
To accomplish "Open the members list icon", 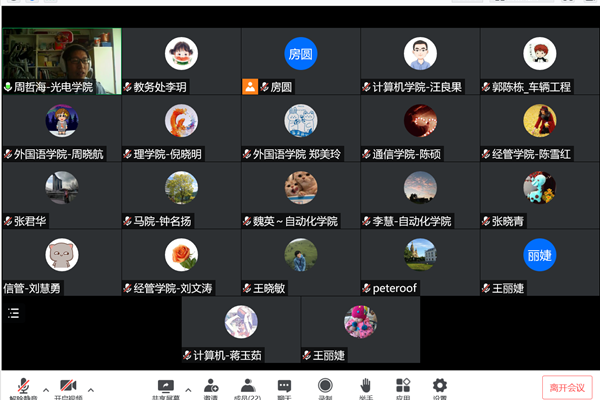I will pos(247,386).
